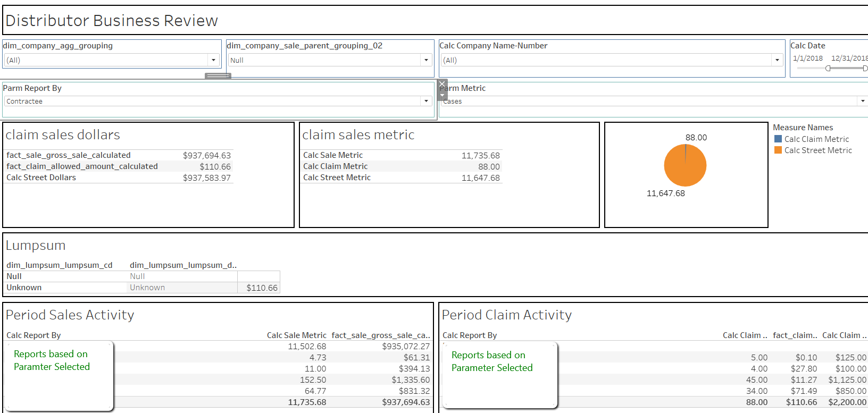The height and width of the screenshot is (413, 868).
Task: Click the Distributor Business Review title
Action: coord(112,21)
